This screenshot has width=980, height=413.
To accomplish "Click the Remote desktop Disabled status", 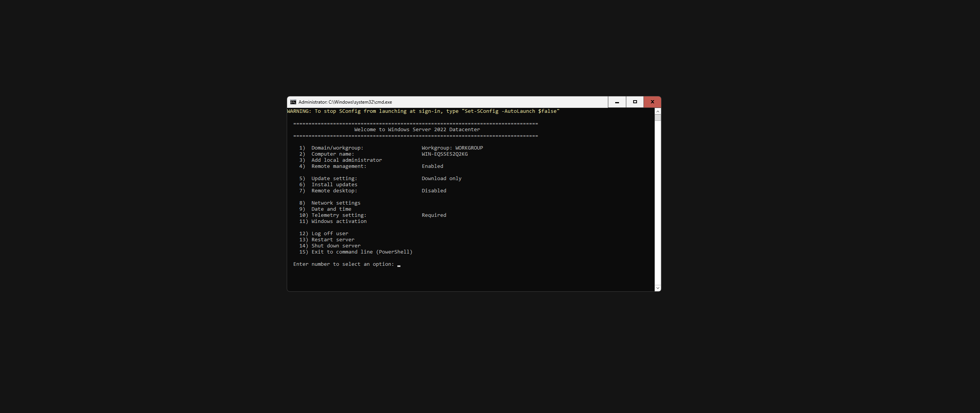I will [434, 191].
